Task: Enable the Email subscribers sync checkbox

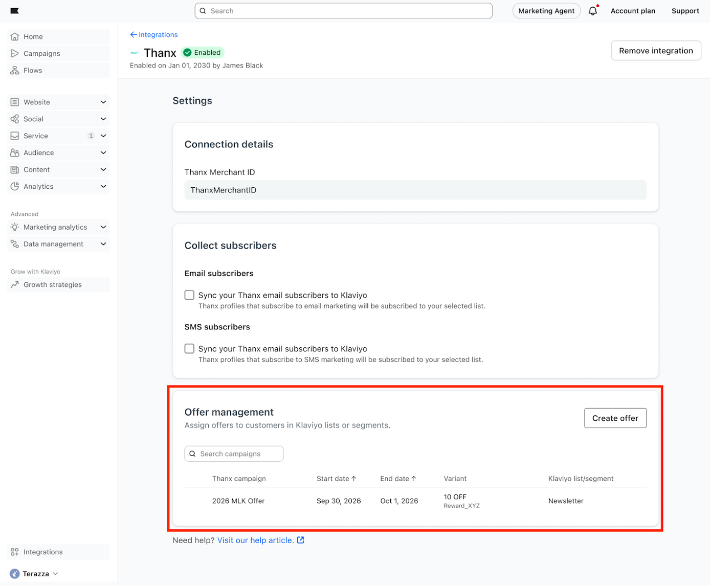Action: [190, 295]
